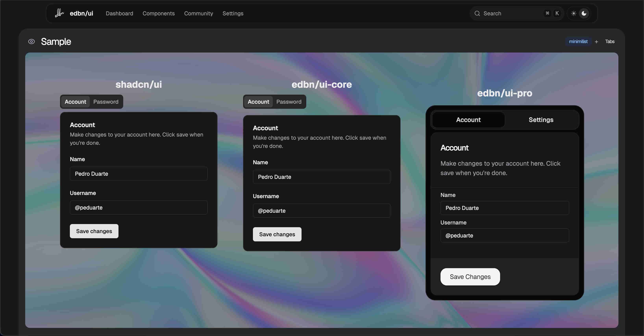The image size is (644, 336).
Task: Click Username field in shadcn/ui card
Action: pos(139,208)
